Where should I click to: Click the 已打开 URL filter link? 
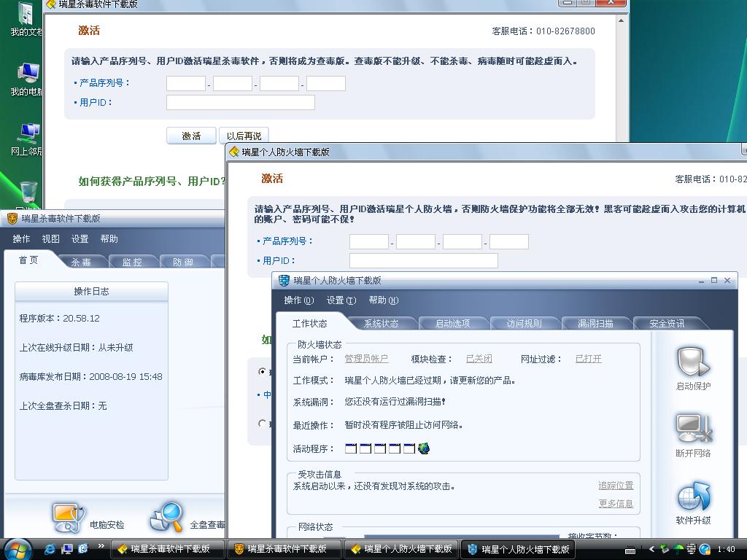coord(589,359)
